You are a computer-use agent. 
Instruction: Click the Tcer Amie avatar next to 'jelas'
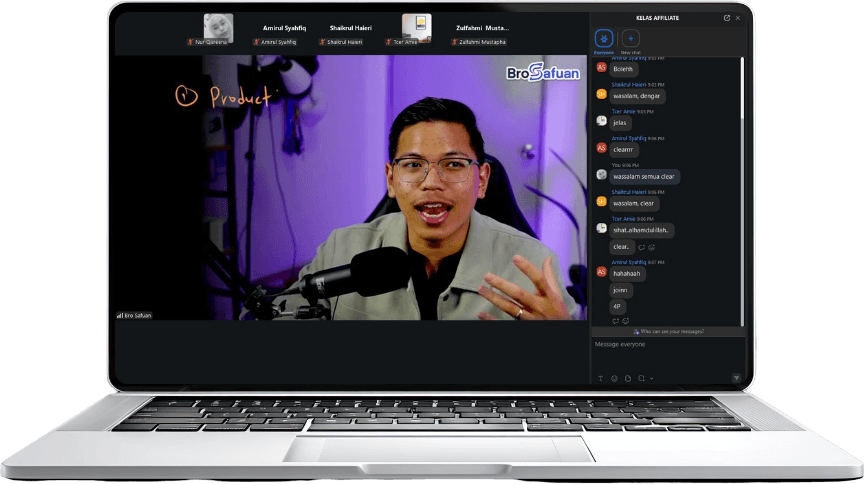[601, 121]
